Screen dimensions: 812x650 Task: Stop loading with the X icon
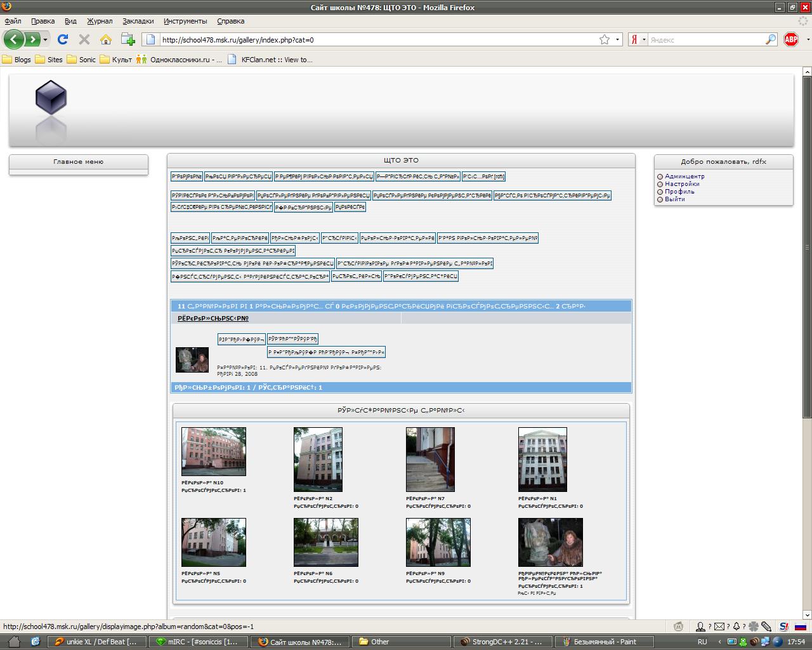pos(84,39)
